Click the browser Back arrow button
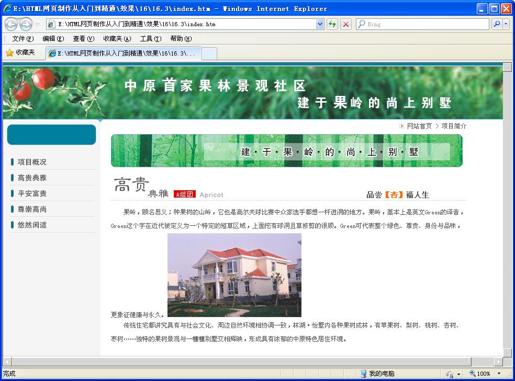 pyautogui.click(x=11, y=24)
